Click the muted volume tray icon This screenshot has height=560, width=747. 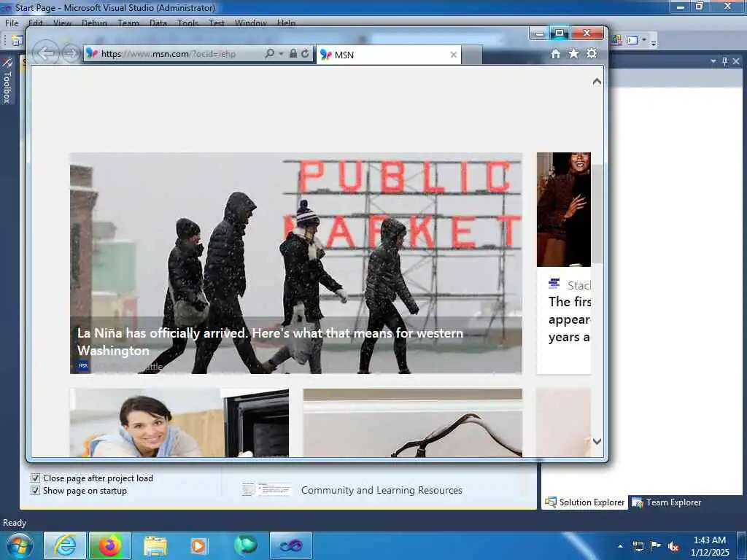(x=673, y=546)
